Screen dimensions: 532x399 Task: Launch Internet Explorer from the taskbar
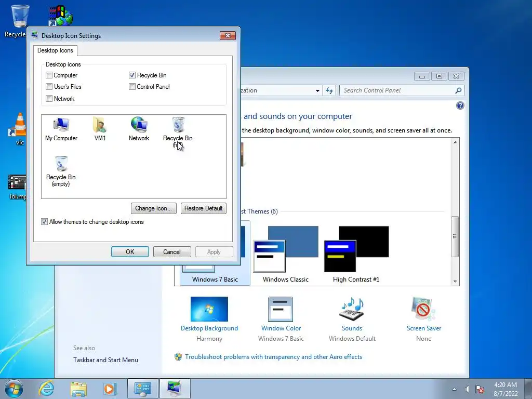pyautogui.click(x=46, y=389)
